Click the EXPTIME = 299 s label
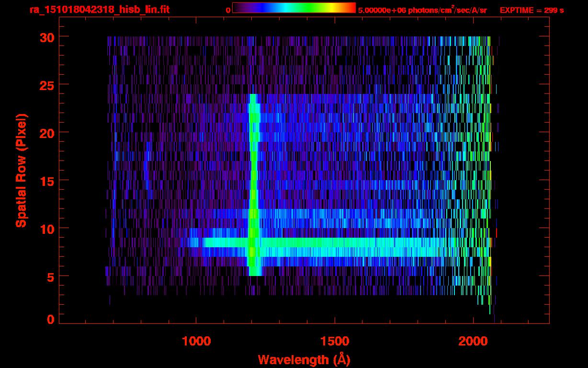The width and height of the screenshot is (588, 368). coord(531,10)
